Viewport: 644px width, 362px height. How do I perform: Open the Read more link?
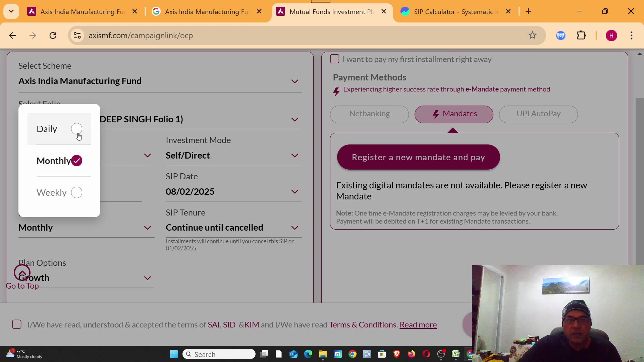pos(418,324)
